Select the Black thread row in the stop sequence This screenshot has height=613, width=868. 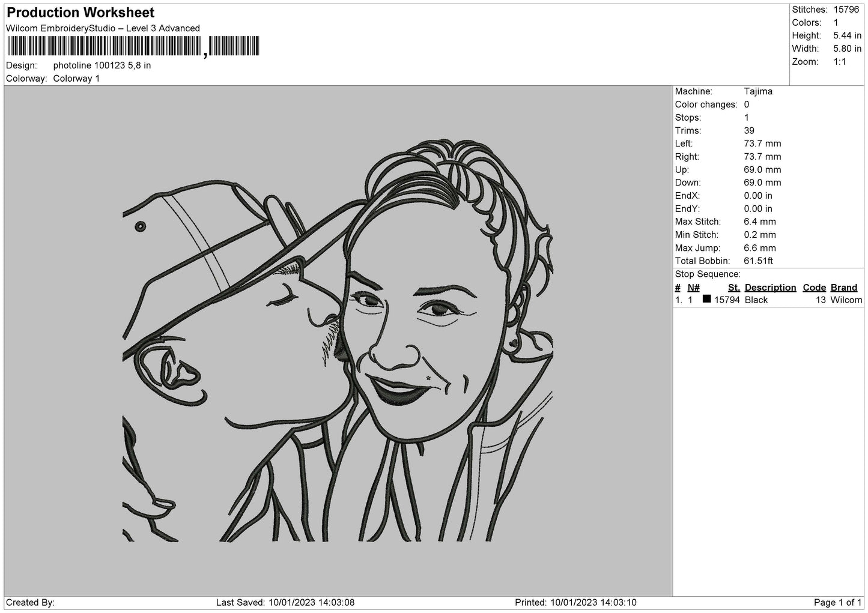[768, 300]
